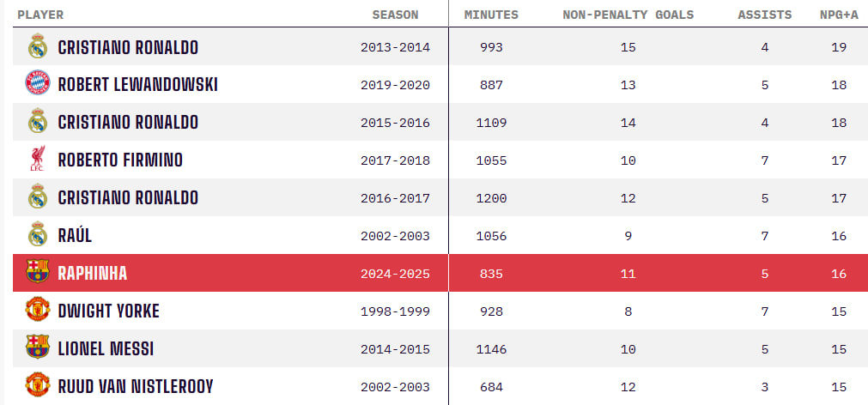Open Robert Lewandowski player name

tap(138, 85)
